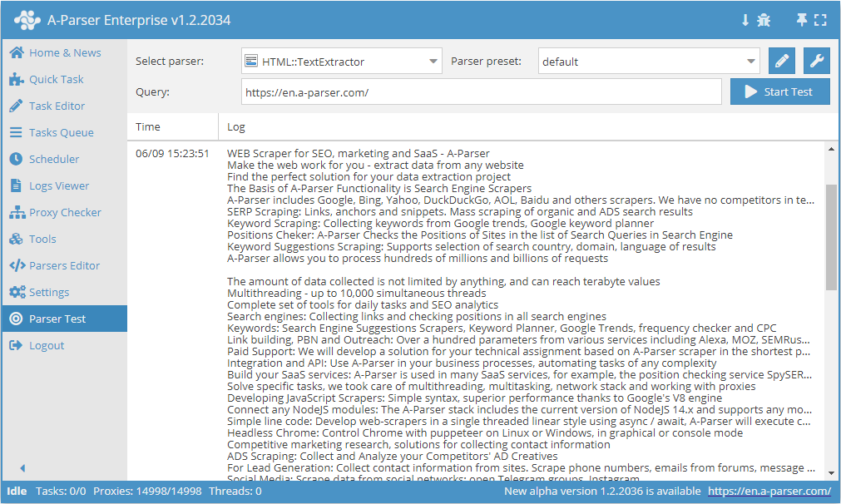Select Scheduler from the sidebar menu
The image size is (841, 504).
[54, 159]
